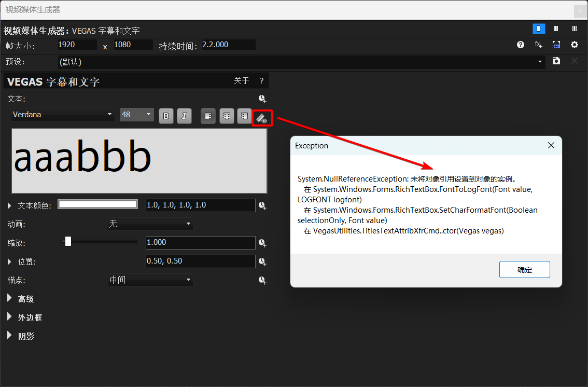Click the white 文本颜色 color swatch

coord(97,205)
